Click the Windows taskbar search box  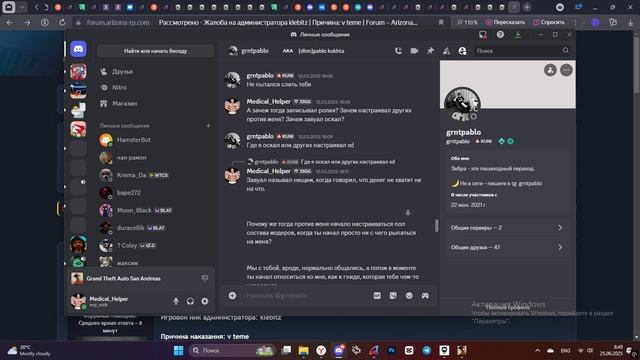click(231, 350)
